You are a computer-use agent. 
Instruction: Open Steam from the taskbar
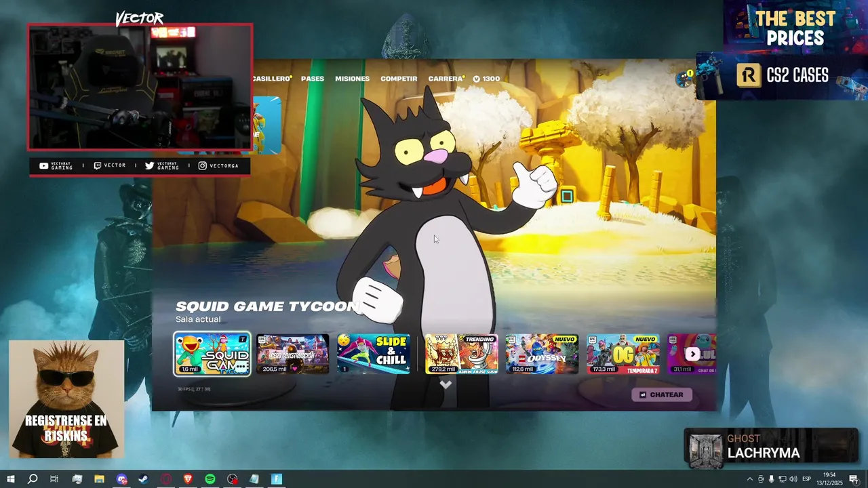point(143,479)
